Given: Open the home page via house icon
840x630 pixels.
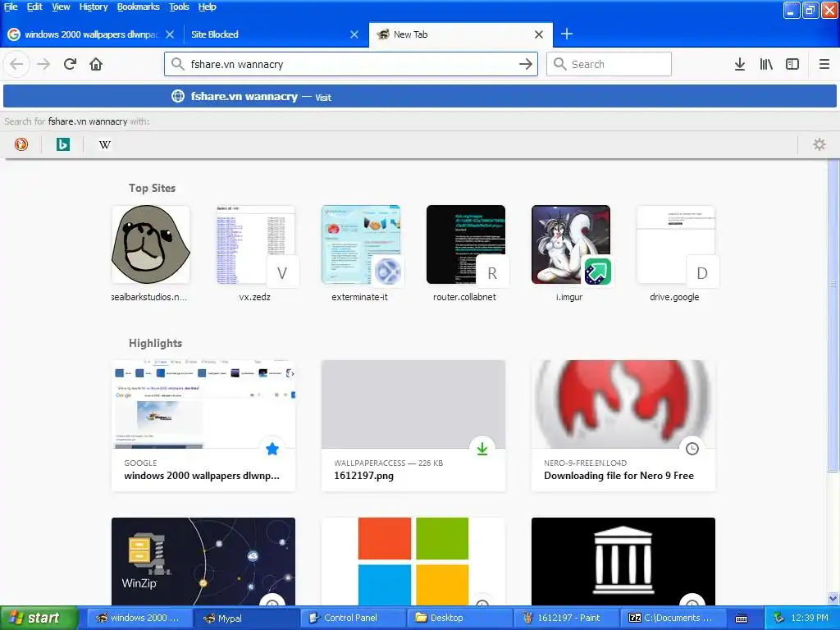Looking at the screenshot, I should (96, 64).
